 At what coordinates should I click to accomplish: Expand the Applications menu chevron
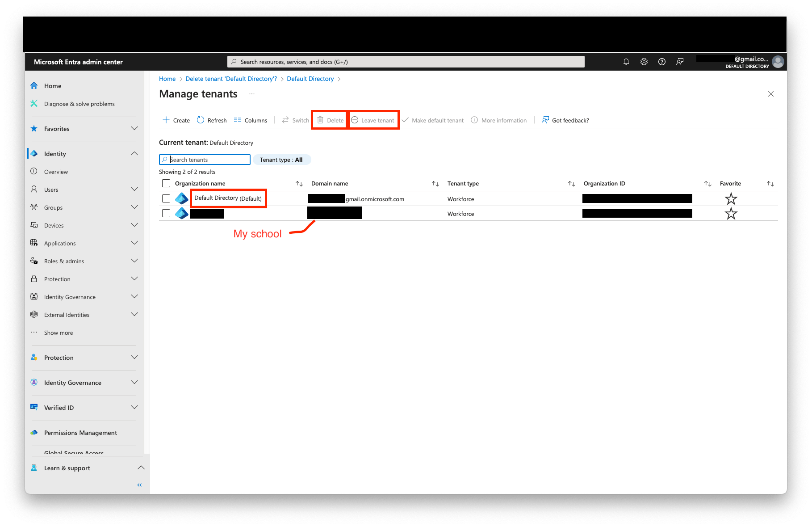(x=134, y=243)
